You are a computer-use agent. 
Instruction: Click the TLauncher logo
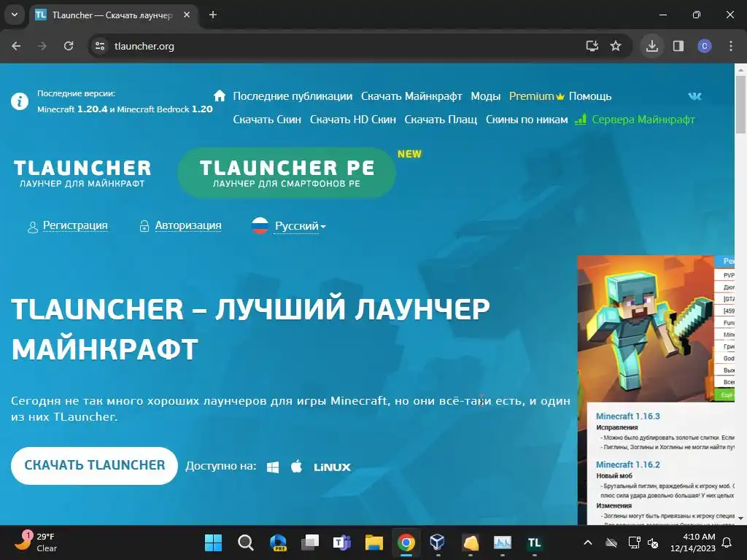82,173
